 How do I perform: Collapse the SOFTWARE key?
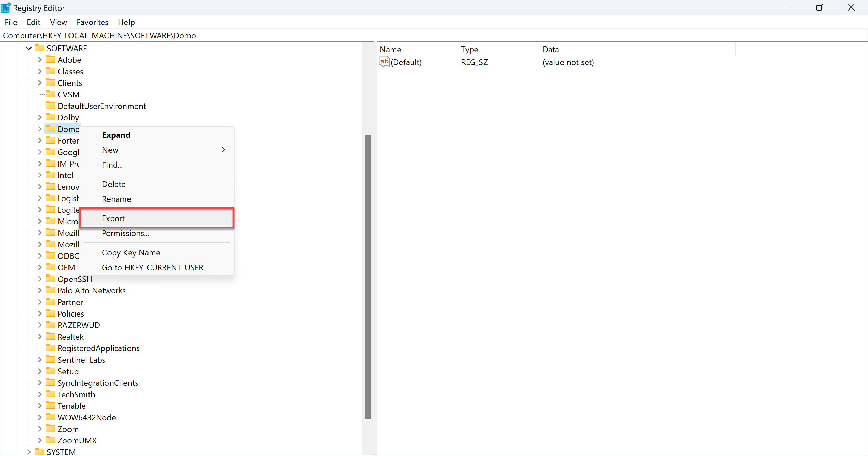coord(28,48)
